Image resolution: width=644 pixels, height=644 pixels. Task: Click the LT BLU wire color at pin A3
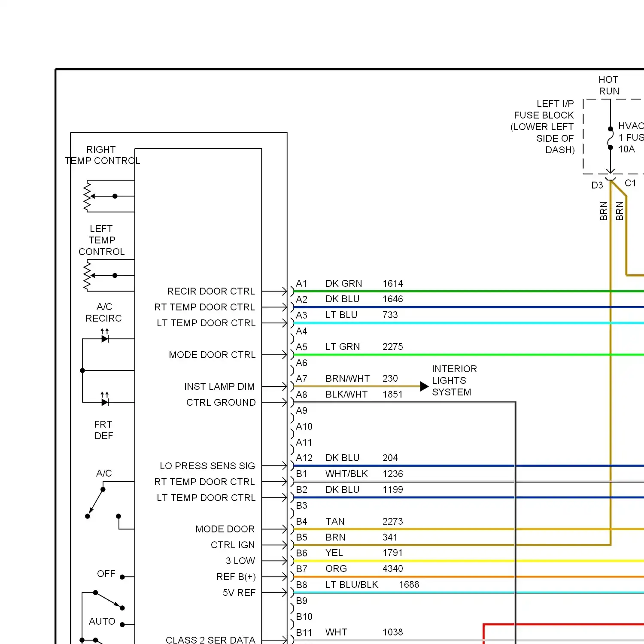point(341,315)
